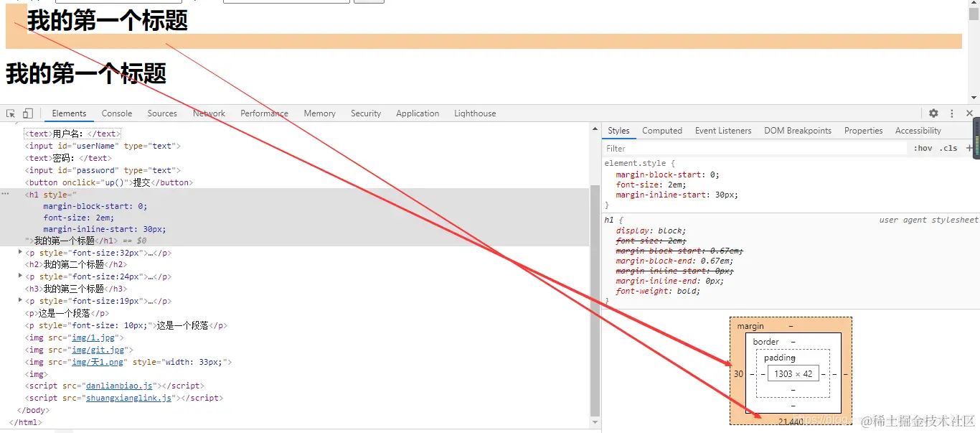Select the Properties sidebar tab
The height and width of the screenshot is (433, 980).
click(863, 131)
